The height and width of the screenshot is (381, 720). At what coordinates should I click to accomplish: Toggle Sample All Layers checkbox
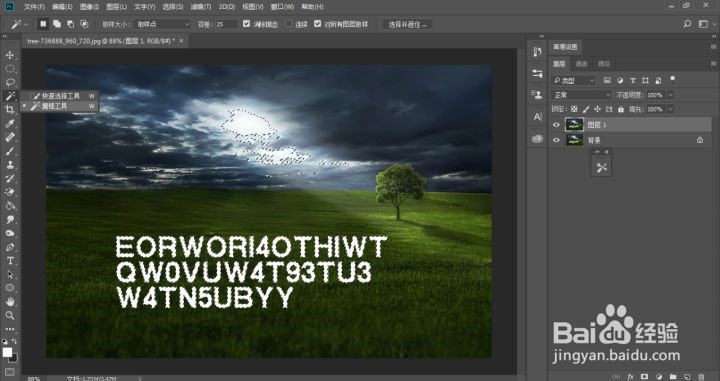(x=317, y=24)
